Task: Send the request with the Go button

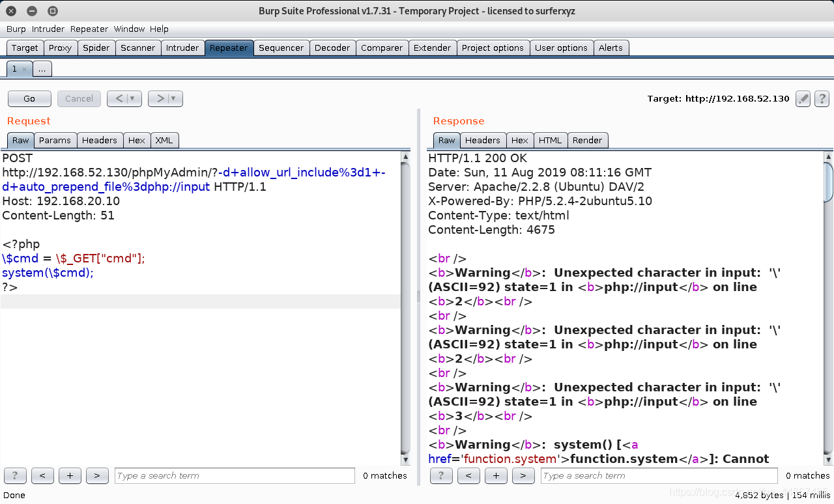Action: (x=29, y=99)
